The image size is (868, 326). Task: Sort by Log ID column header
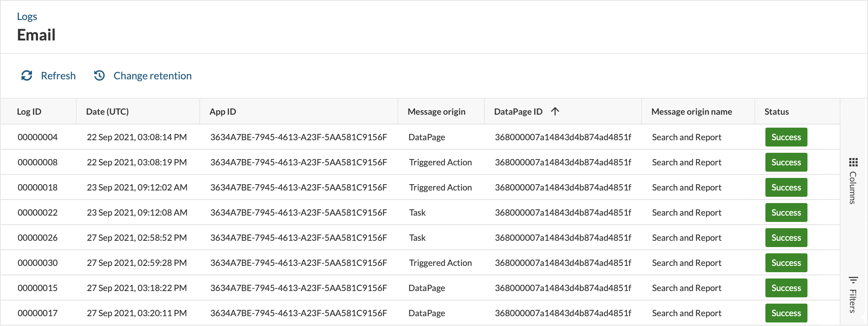click(29, 112)
